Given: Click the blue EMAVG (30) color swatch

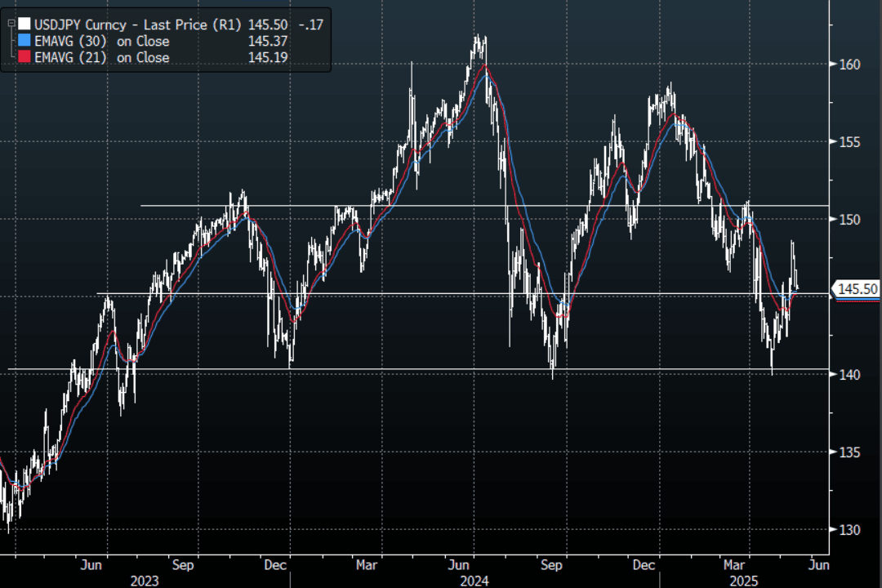Looking at the screenshot, I should (25, 41).
